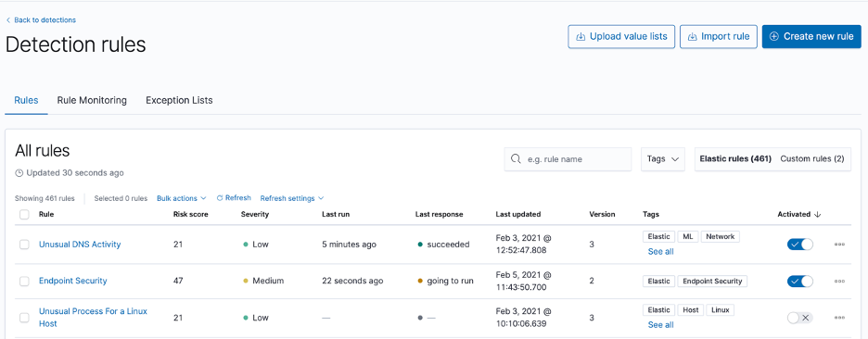This screenshot has height=339, width=868.
Task: Click the upload icon on Upload value lists
Action: coord(581,36)
